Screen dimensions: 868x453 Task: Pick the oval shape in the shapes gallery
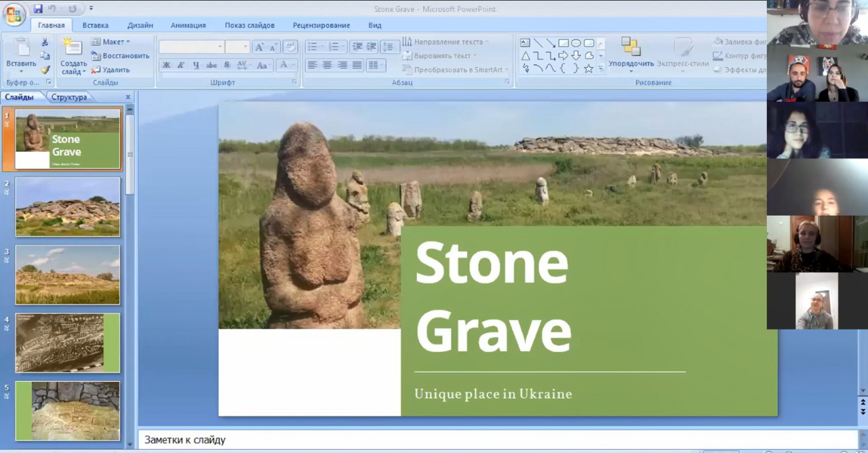[x=576, y=43]
